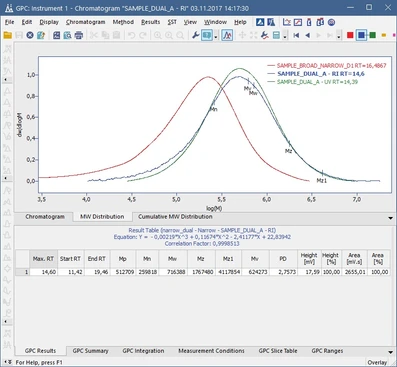
Task: Open the SST menu
Action: pyautogui.click(x=172, y=22)
